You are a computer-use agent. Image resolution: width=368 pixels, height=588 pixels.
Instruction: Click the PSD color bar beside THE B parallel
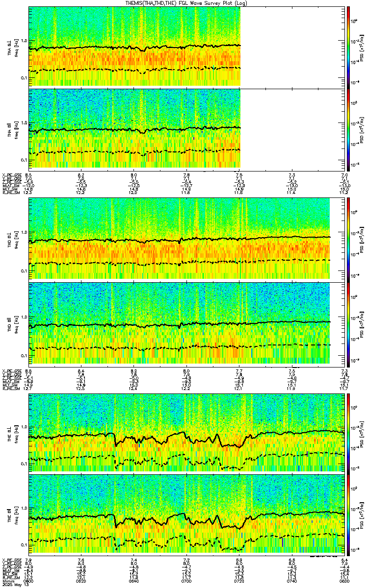tap(348, 515)
